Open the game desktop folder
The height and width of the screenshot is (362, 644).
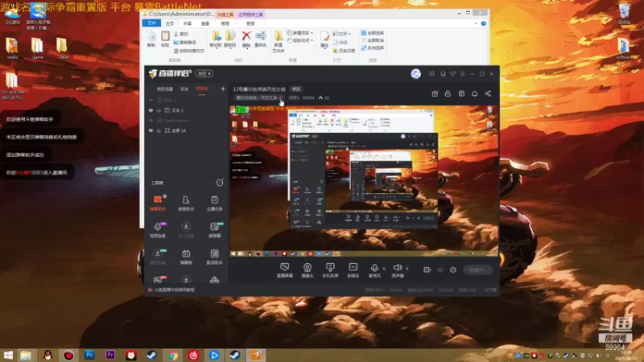pos(37,48)
